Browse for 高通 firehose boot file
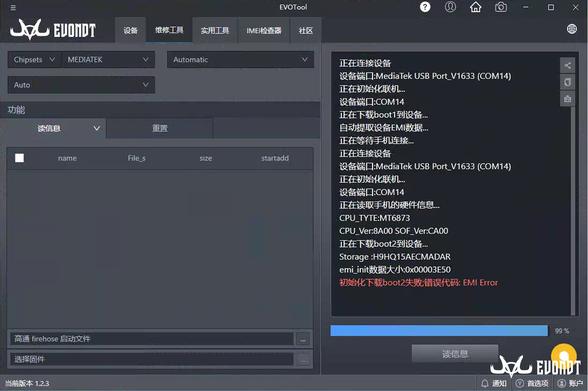Viewport: 588px width, 391px height. [303, 339]
